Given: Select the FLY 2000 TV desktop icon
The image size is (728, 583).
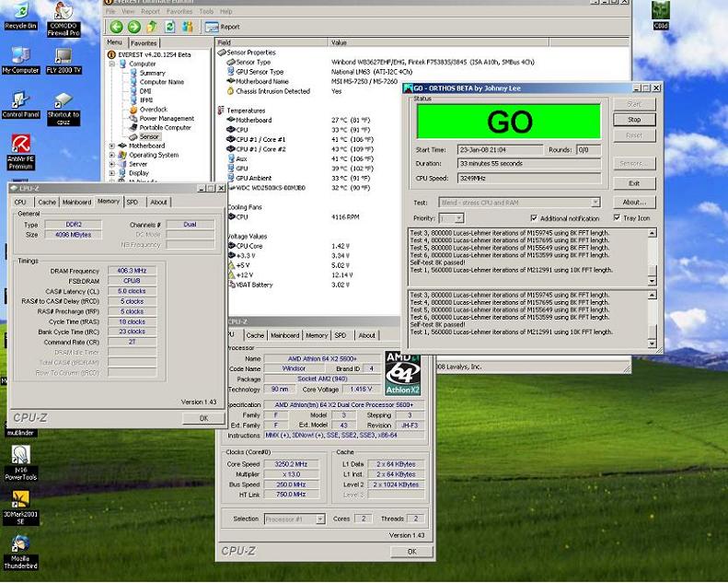Looking at the screenshot, I should coord(64,61).
